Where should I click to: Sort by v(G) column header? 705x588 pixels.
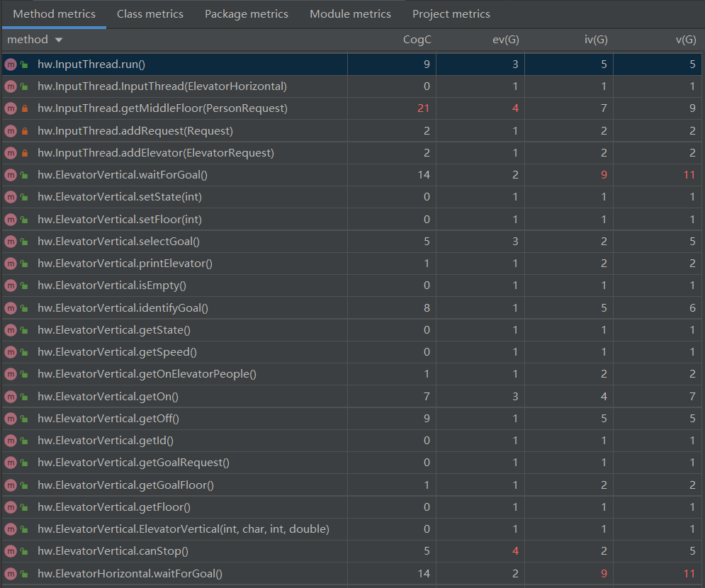[684, 40]
